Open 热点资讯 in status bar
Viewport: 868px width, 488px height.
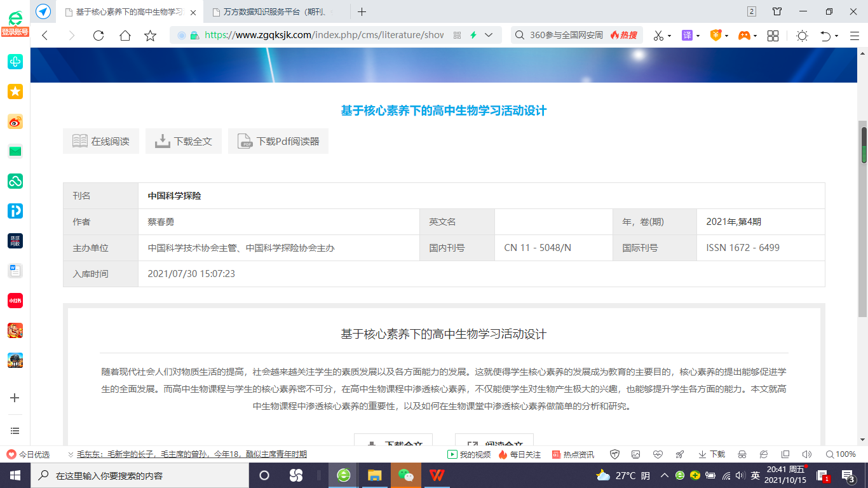573,454
